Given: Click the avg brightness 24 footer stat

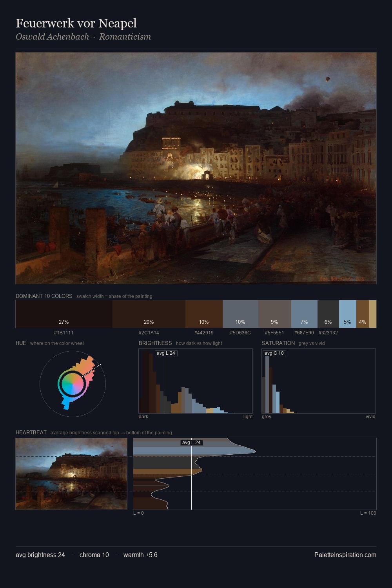Looking at the screenshot, I should (40, 555).
